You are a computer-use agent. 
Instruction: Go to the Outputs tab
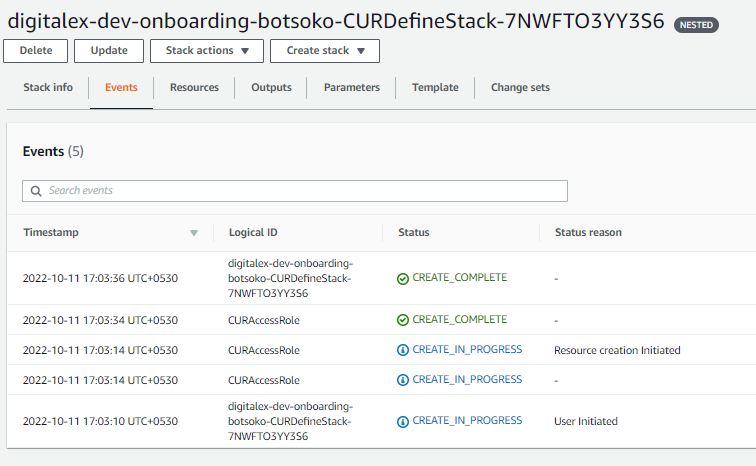point(271,88)
